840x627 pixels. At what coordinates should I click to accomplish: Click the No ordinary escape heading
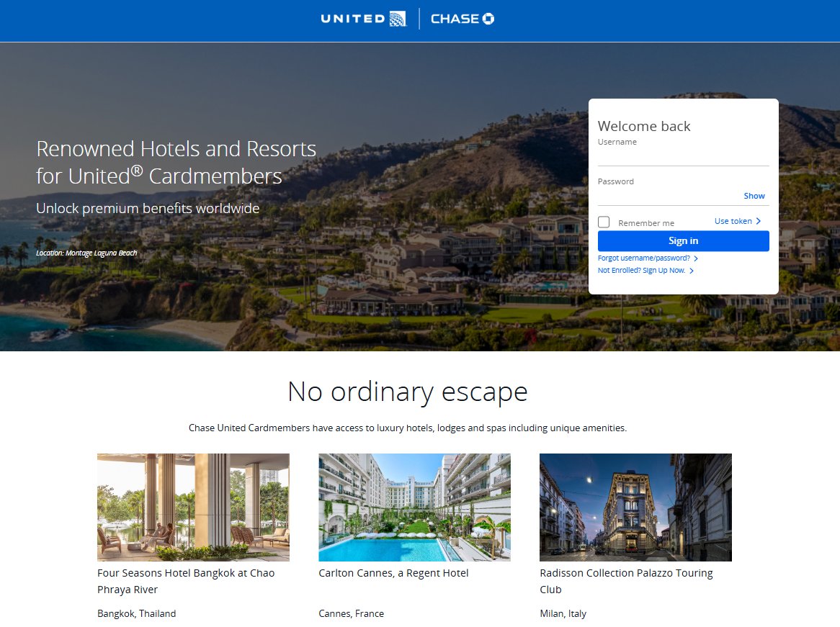[x=408, y=392]
